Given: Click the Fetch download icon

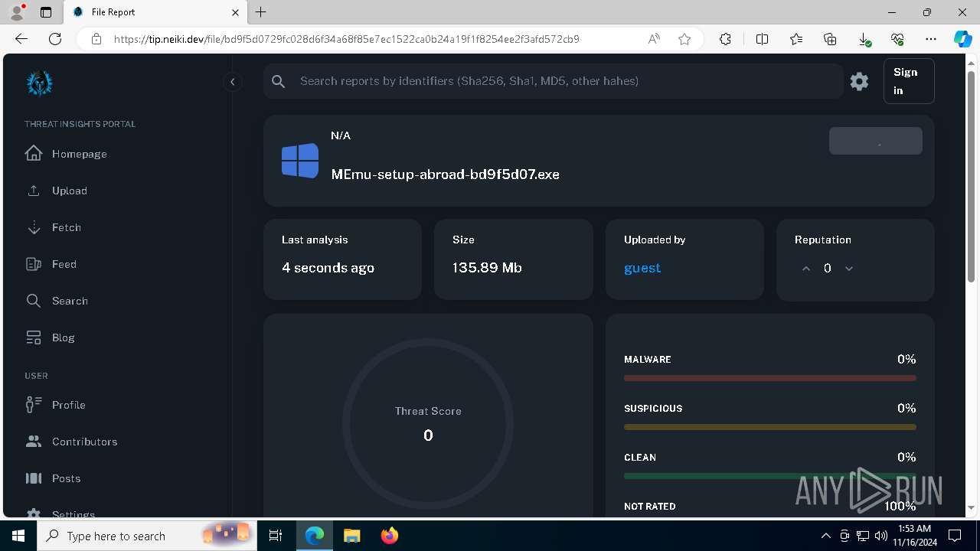Looking at the screenshot, I should click(x=33, y=227).
